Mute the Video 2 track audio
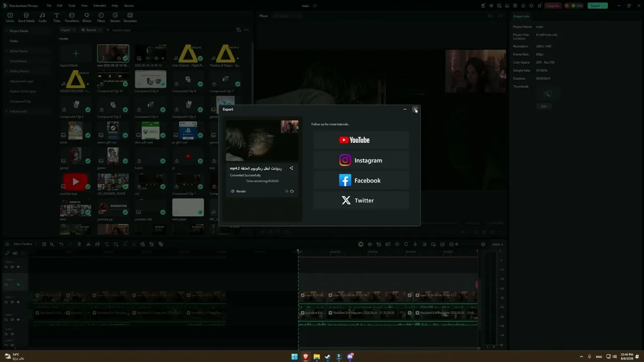The image size is (644, 362). coord(13,302)
